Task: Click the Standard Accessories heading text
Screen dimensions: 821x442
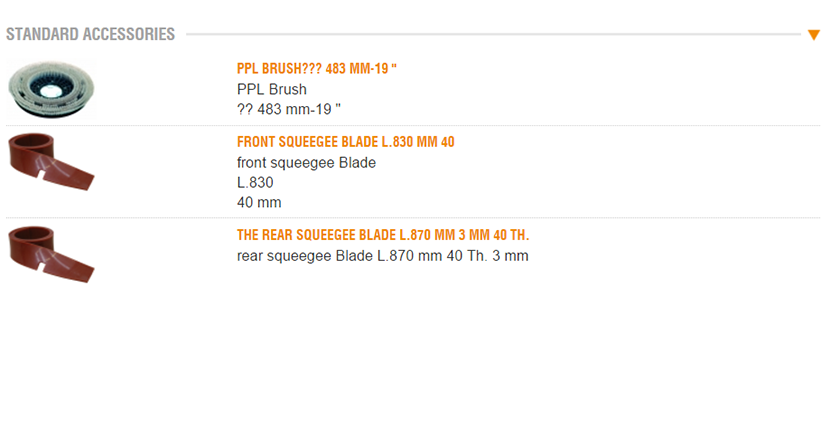Action: (90, 35)
